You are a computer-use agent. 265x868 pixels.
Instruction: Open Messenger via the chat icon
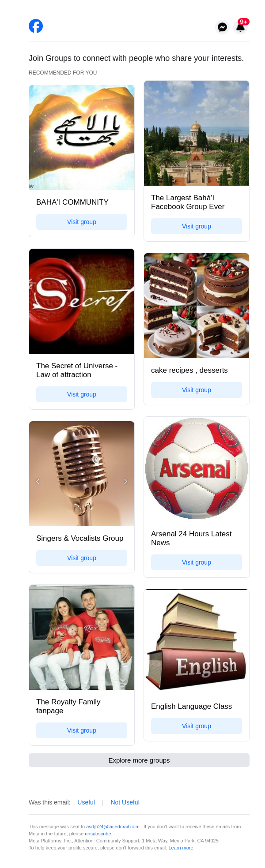[223, 27]
